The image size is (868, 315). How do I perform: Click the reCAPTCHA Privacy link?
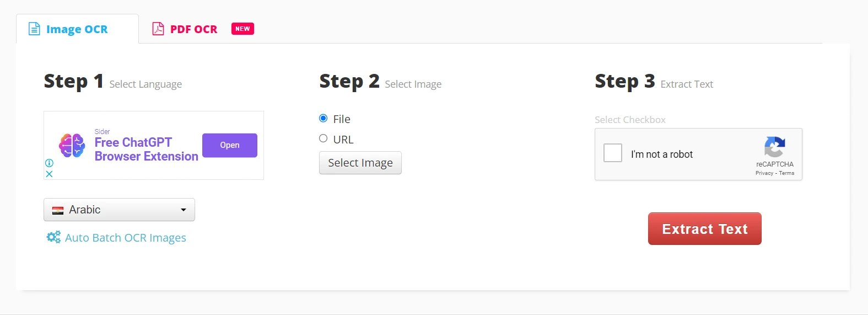click(764, 173)
